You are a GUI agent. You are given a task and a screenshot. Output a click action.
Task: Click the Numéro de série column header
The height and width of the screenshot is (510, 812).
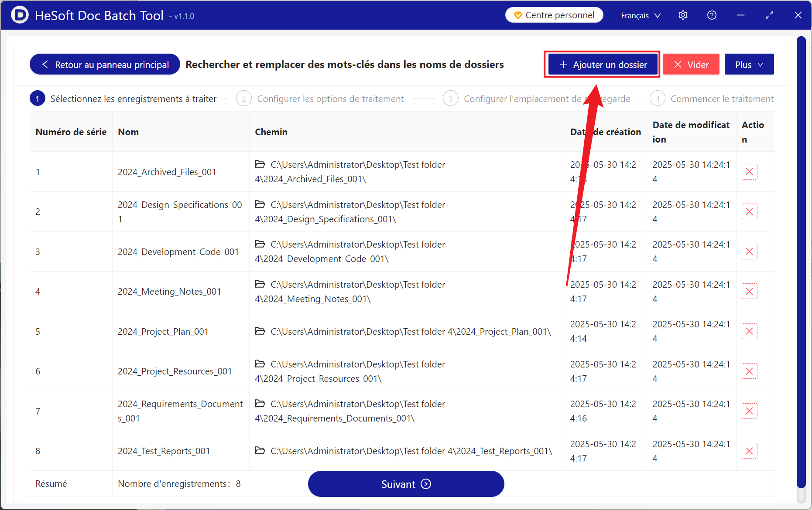click(x=71, y=132)
